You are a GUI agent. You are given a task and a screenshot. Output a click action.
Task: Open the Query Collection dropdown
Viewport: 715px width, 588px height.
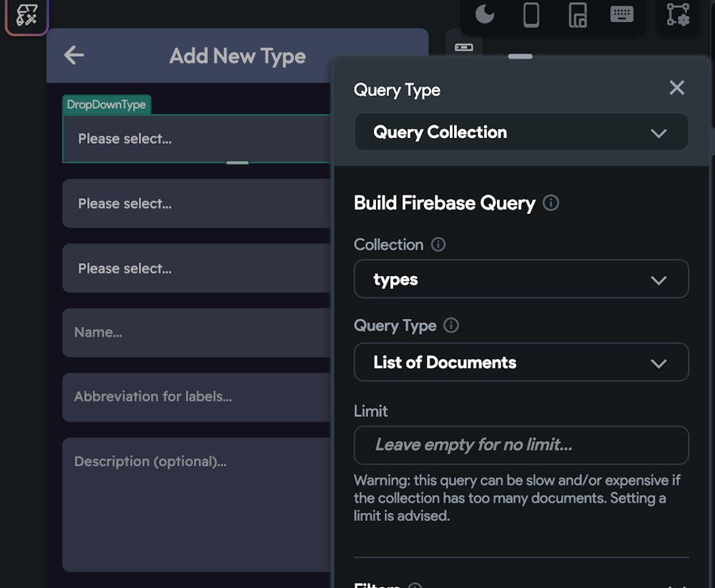pyautogui.click(x=521, y=132)
